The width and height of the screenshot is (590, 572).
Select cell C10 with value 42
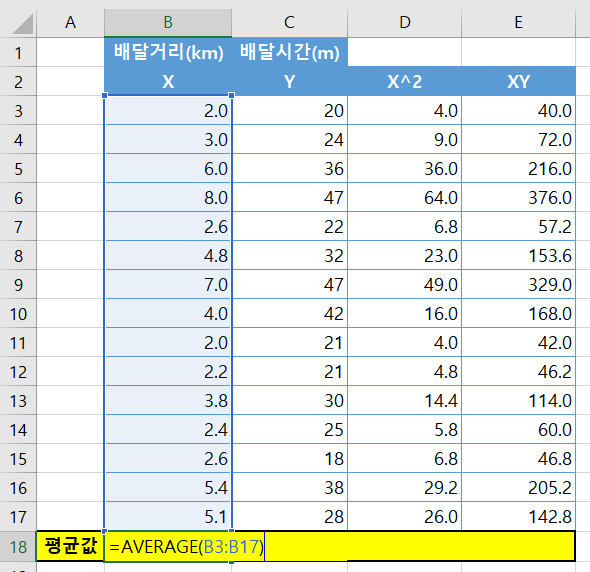pyautogui.click(x=289, y=313)
